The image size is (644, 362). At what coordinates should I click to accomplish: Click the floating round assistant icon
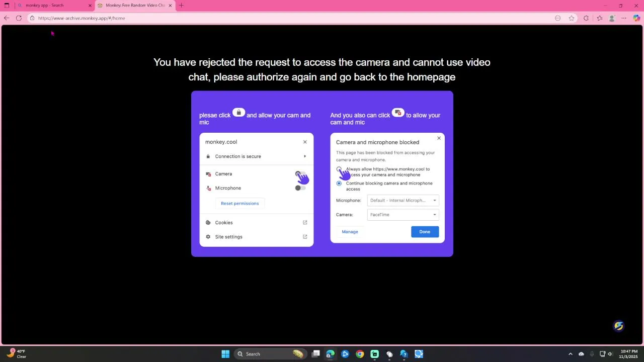point(619,326)
